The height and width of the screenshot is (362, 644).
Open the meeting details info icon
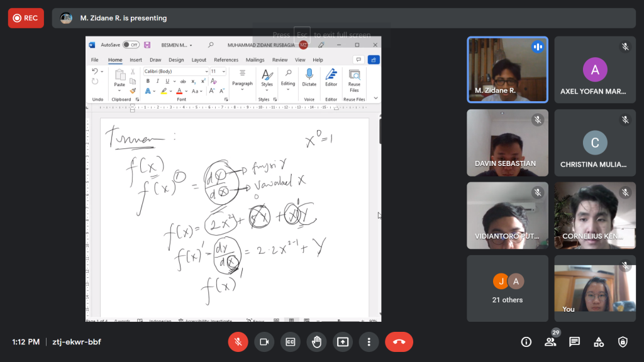pos(526,342)
